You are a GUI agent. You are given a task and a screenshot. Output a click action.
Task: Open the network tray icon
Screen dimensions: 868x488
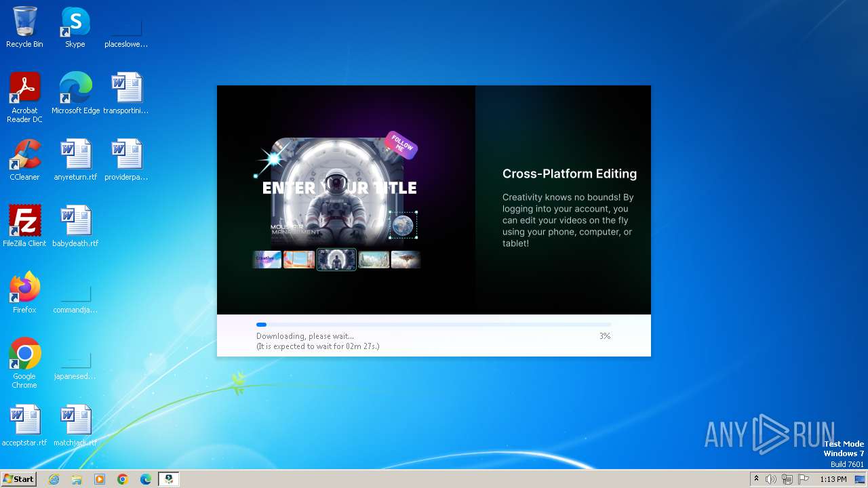pos(787,479)
